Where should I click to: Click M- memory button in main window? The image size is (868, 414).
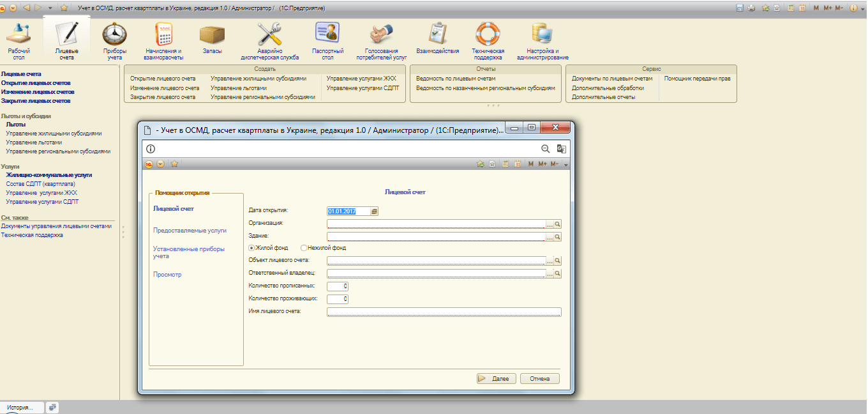pyautogui.click(x=839, y=8)
